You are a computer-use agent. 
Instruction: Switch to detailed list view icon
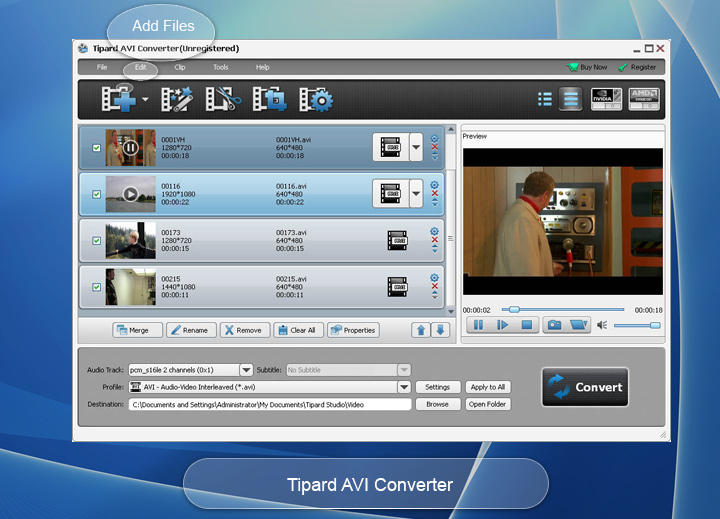tap(545, 99)
